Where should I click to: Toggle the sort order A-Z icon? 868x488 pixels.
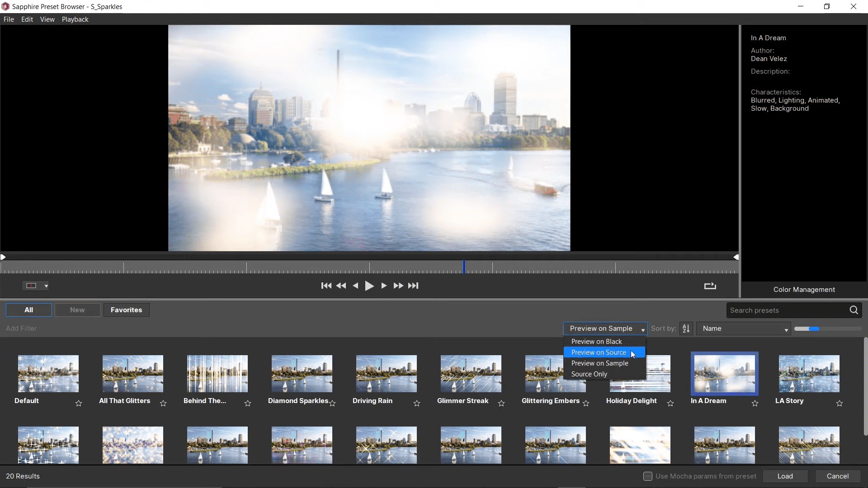(686, 328)
